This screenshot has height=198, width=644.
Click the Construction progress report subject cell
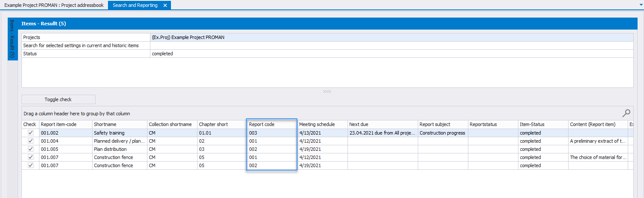coord(443,133)
